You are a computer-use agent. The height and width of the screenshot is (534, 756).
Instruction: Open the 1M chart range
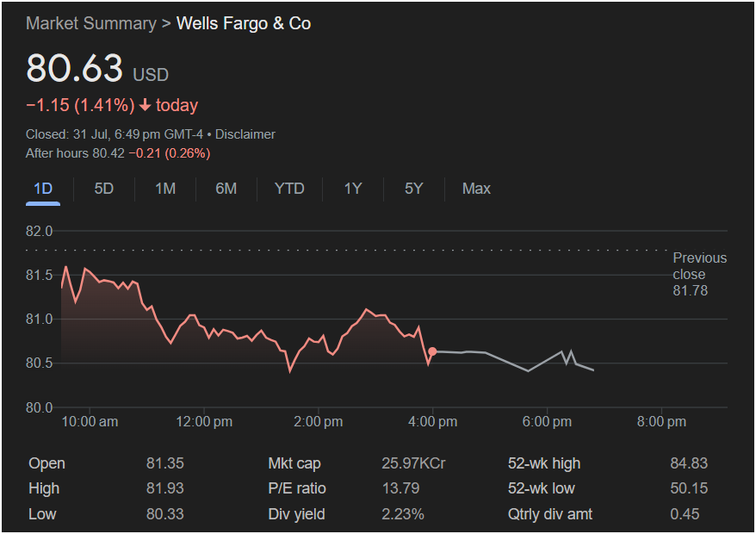(x=165, y=189)
